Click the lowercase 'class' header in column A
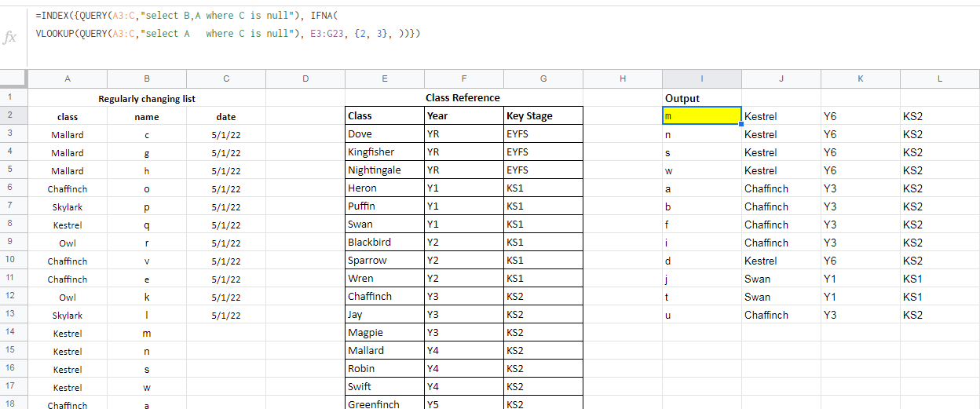Screen dimensions: 980x409 pyautogui.click(x=68, y=116)
